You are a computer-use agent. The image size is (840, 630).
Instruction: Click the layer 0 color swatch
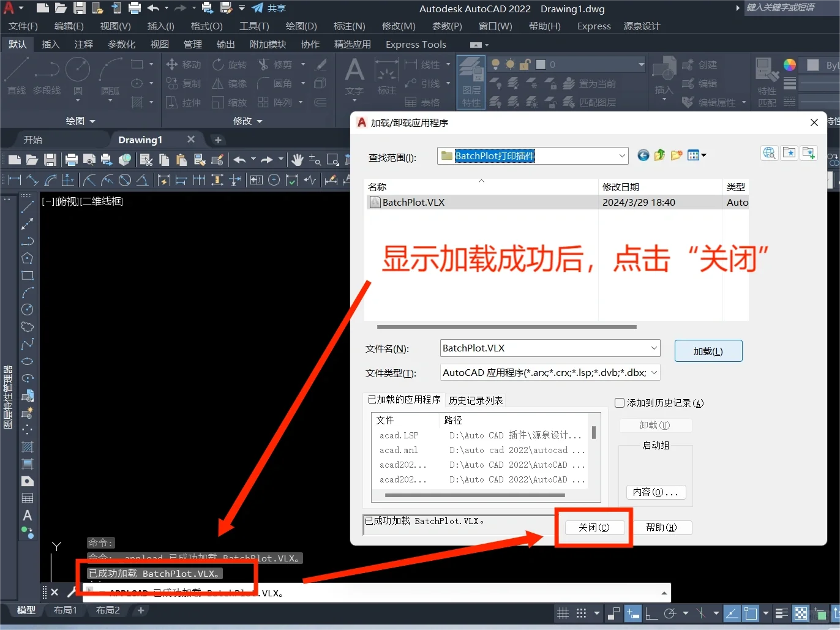[x=541, y=64]
